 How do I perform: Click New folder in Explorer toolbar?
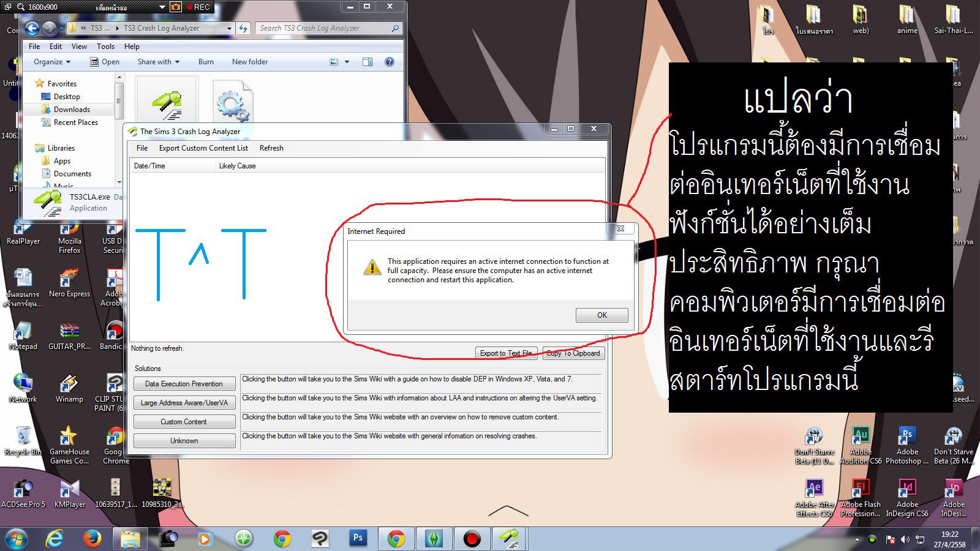click(x=250, y=62)
